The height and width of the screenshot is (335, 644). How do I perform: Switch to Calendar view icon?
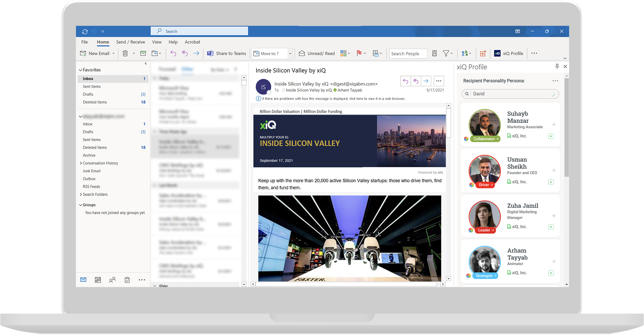(x=98, y=280)
